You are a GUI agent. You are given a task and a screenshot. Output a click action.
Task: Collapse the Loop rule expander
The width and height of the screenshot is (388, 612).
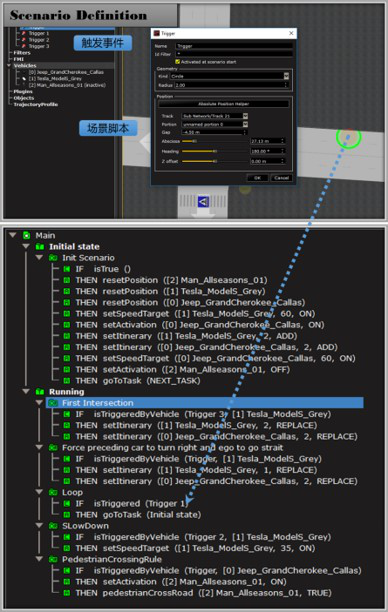click(39, 492)
